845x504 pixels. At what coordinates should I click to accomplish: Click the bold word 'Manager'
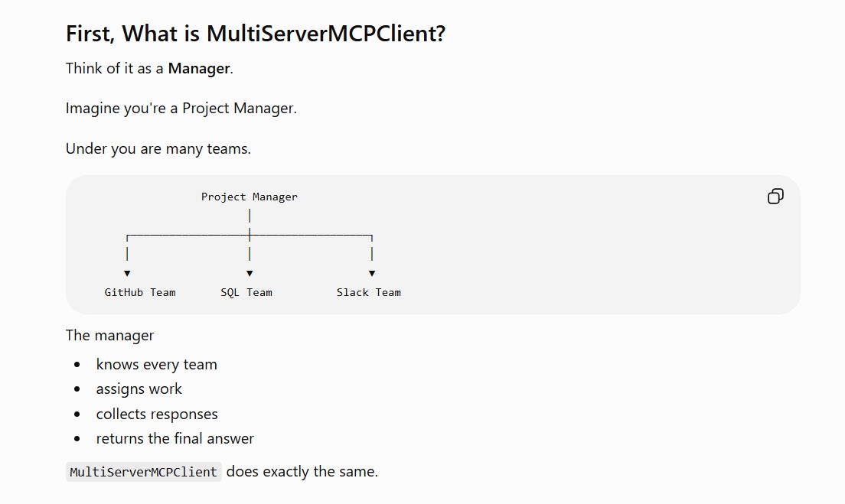coord(199,68)
